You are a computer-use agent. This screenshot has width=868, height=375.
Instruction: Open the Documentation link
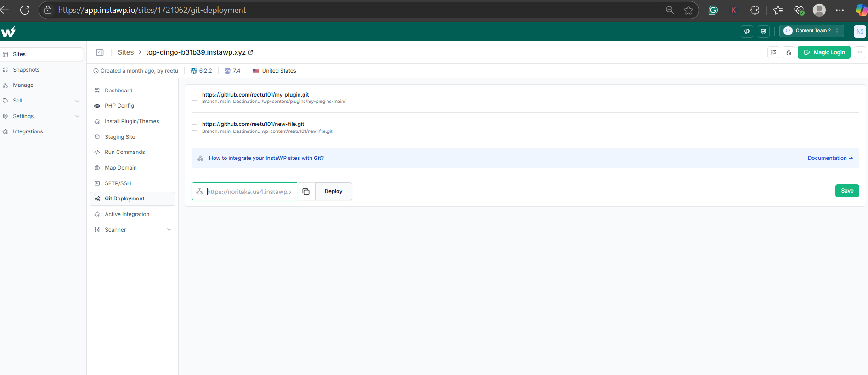coord(830,158)
